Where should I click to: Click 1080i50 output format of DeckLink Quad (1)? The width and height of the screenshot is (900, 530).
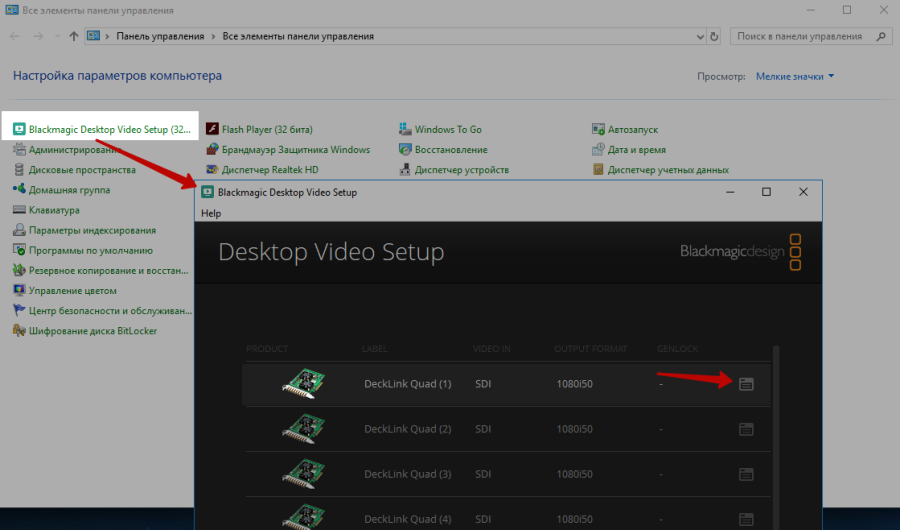[x=575, y=384]
